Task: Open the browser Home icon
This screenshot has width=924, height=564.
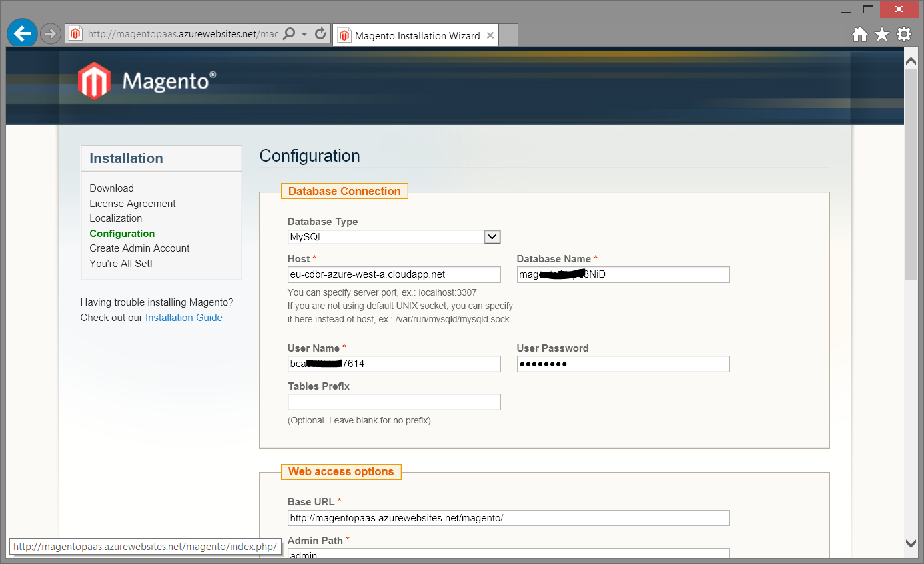Action: coord(860,35)
